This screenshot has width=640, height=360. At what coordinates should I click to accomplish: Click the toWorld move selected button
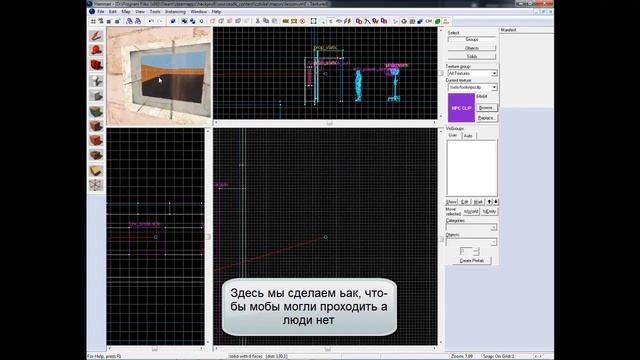[471, 211]
